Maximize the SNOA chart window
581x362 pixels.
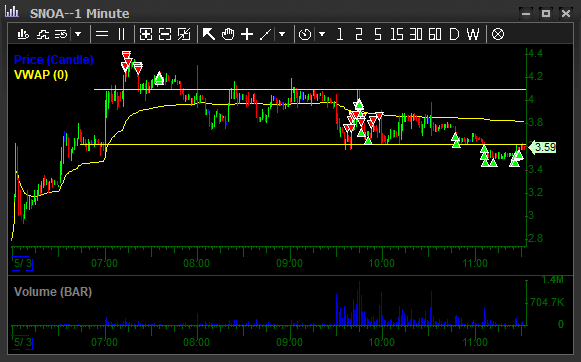pyautogui.click(x=546, y=14)
